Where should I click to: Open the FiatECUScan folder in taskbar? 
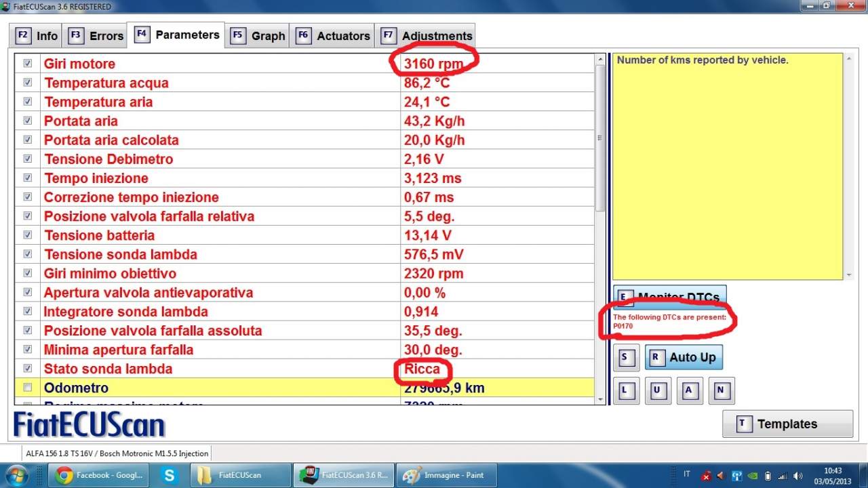tap(233, 475)
